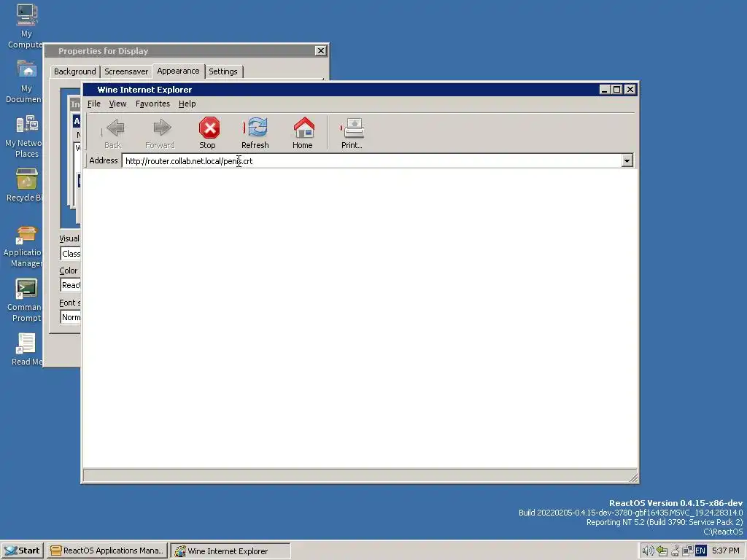The image size is (747, 560).
Task: Open My Computer desktop icon
Action: click(x=26, y=26)
